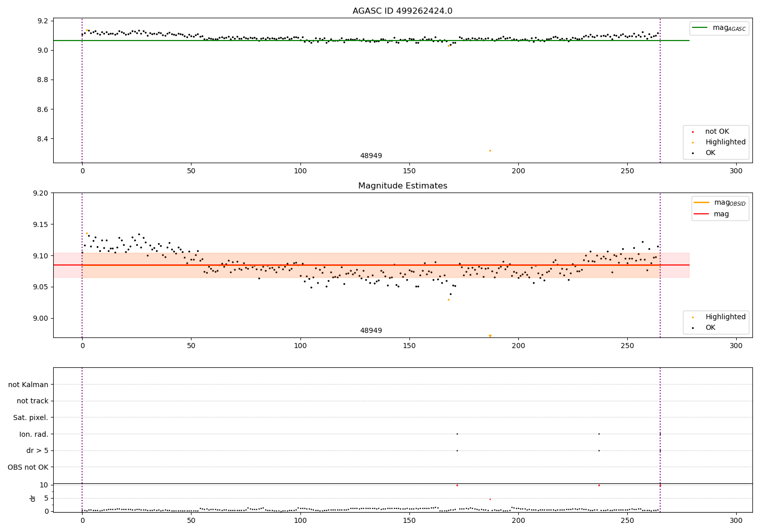760x532 pixels.
Task: Click the 300 x-tick label in top plot
Action: tap(736, 171)
